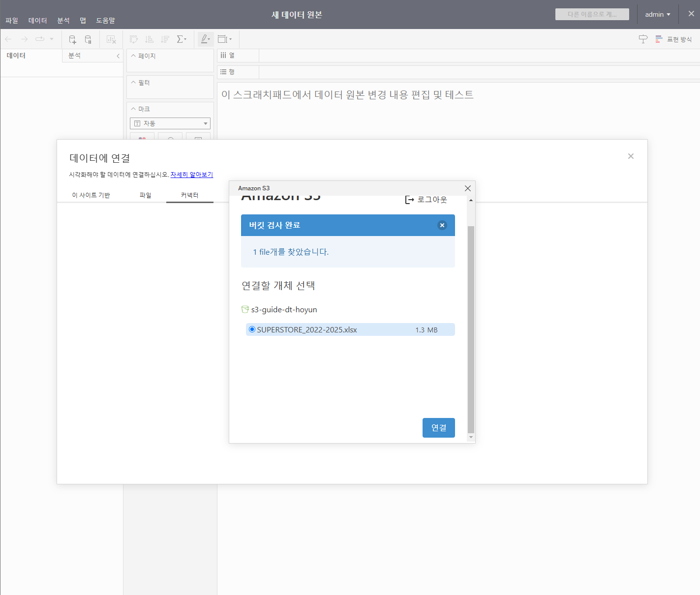Collapse the 필터 card
This screenshot has width=700, height=595.
133,82
